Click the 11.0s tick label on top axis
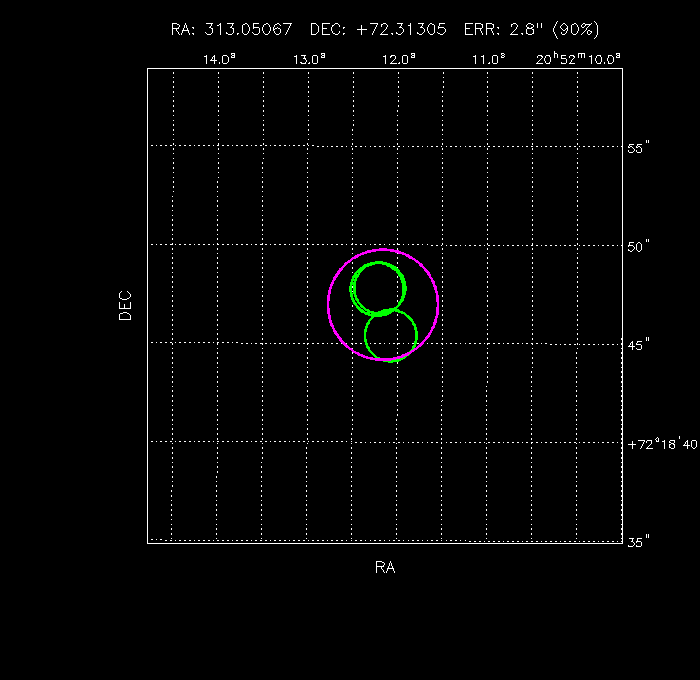The image size is (700, 680). 488,59
